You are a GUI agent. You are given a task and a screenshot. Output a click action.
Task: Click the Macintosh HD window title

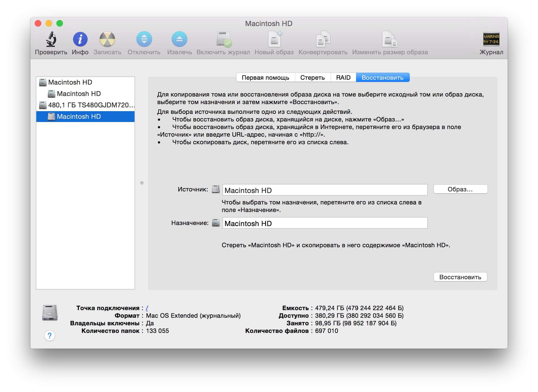pos(269,24)
